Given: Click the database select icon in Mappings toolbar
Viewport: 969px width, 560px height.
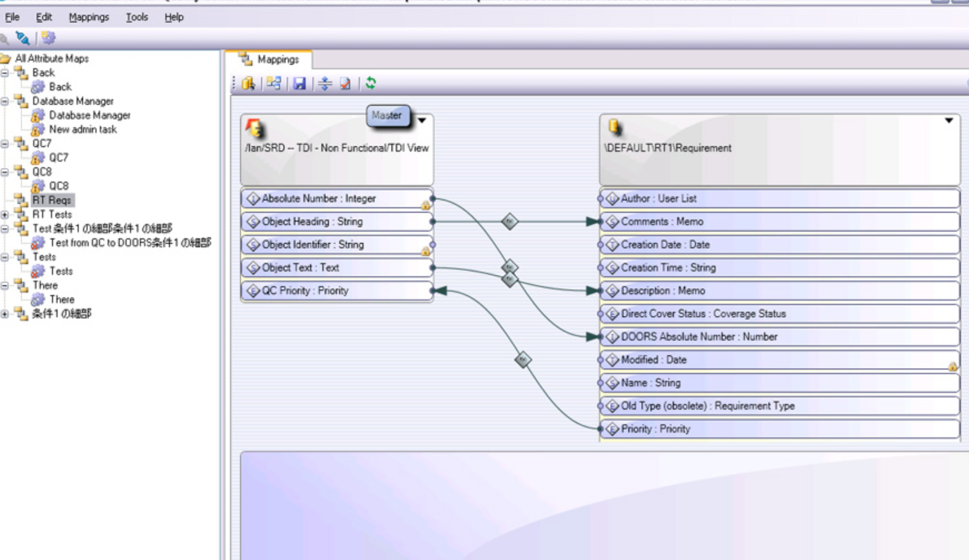Looking at the screenshot, I should pos(248,83).
